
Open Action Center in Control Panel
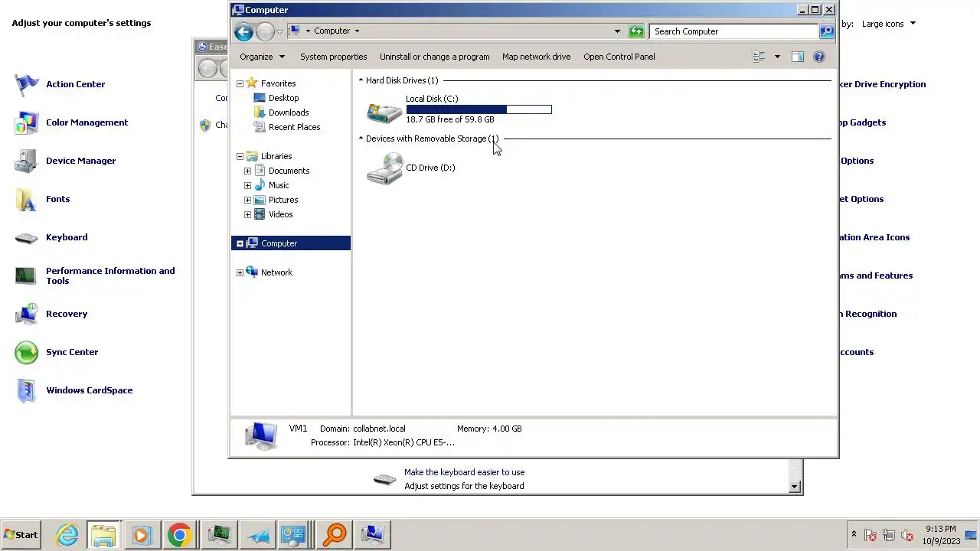coord(75,84)
